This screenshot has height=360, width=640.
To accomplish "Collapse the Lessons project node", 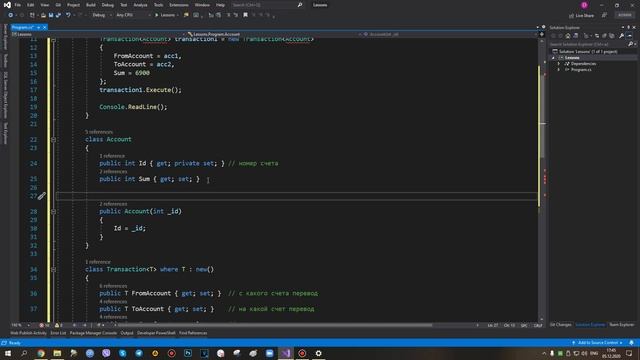I will (x=553, y=58).
